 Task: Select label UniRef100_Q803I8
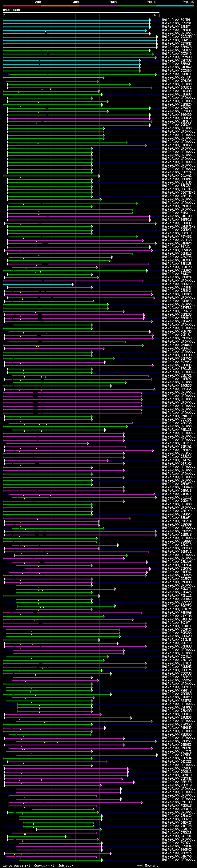177,233
